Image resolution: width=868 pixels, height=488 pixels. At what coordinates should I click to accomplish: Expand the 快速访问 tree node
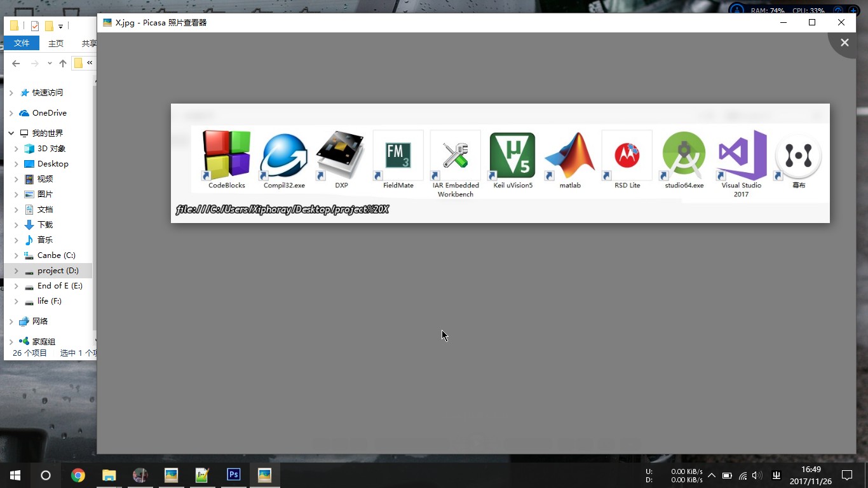tap(11, 93)
